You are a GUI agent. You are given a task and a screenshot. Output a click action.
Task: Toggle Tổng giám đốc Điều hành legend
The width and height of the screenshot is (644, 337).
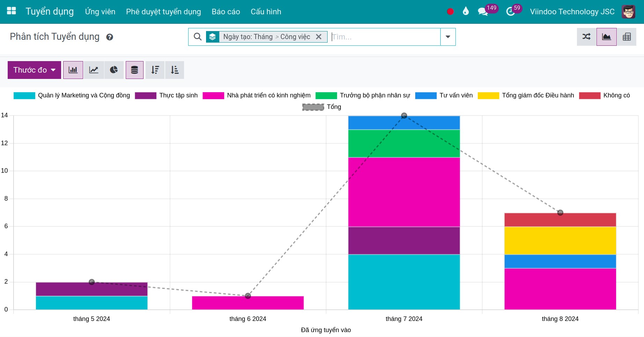click(526, 95)
